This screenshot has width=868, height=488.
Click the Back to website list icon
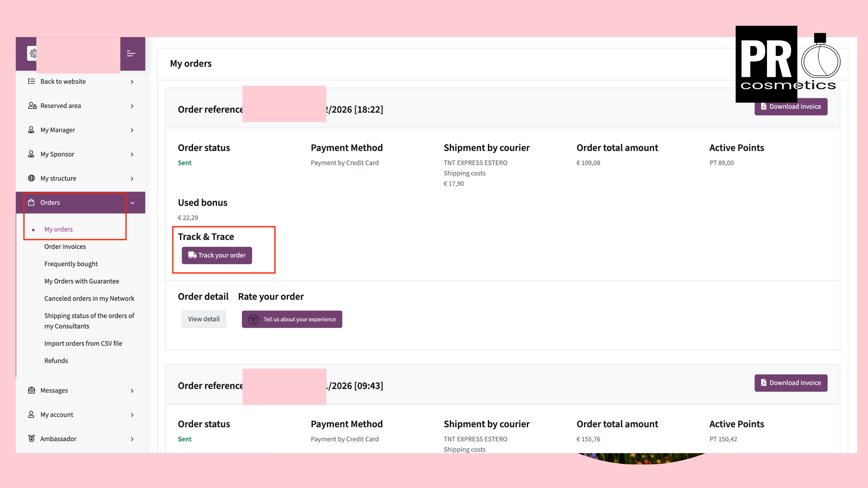[32, 81]
